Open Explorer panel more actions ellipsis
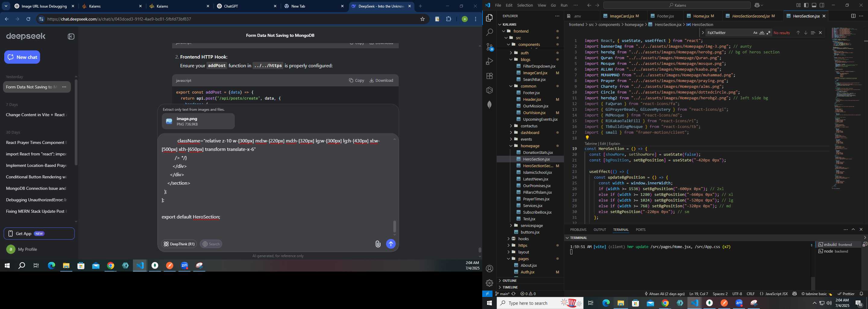The image size is (868, 309). point(557,16)
